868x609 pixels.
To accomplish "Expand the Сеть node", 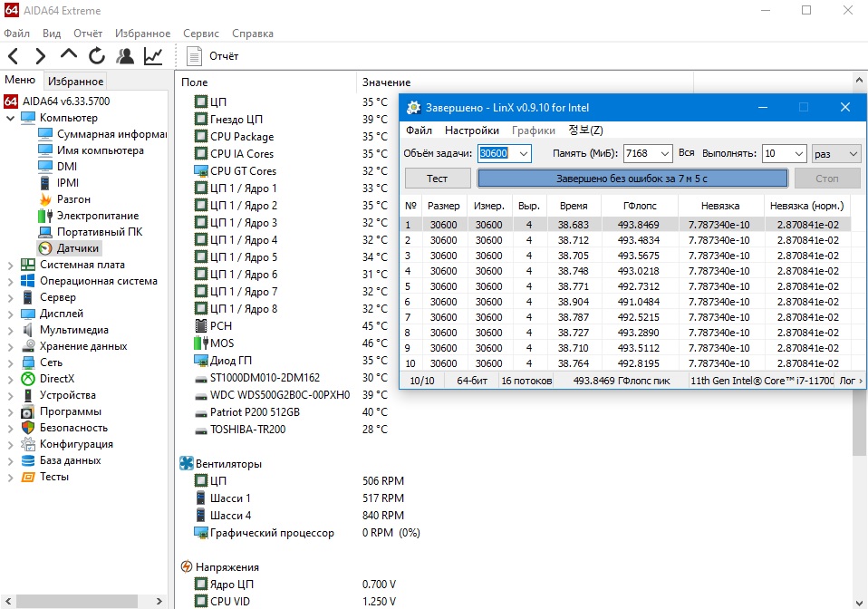I will 10,363.
